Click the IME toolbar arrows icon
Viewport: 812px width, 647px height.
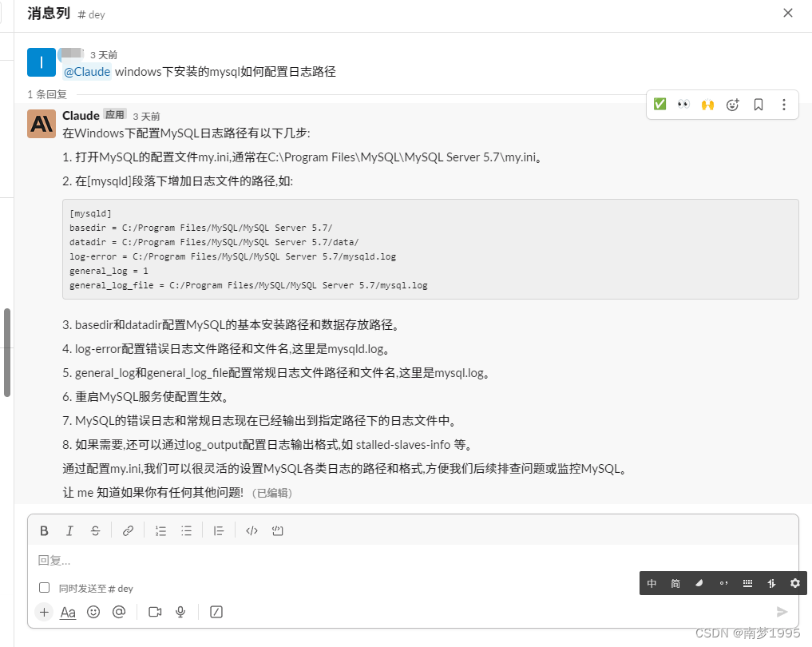click(x=771, y=583)
